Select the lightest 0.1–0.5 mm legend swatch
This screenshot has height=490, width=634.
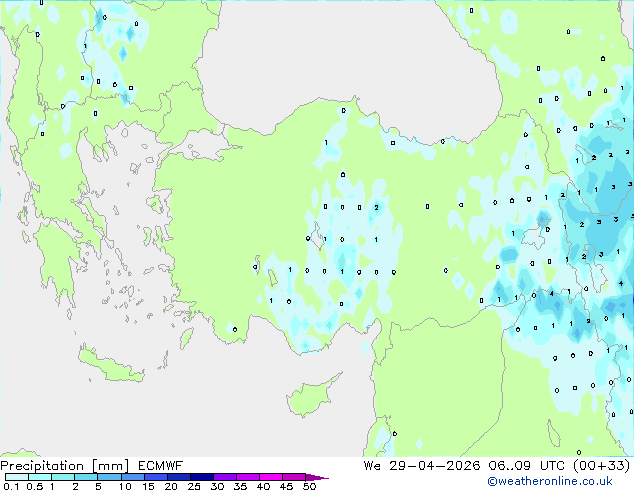17,477
